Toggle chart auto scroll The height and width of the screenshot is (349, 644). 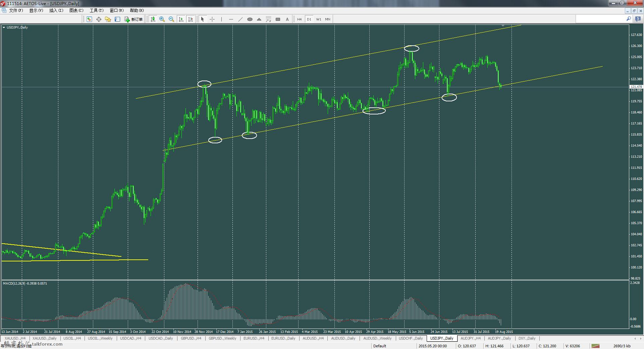(181, 19)
